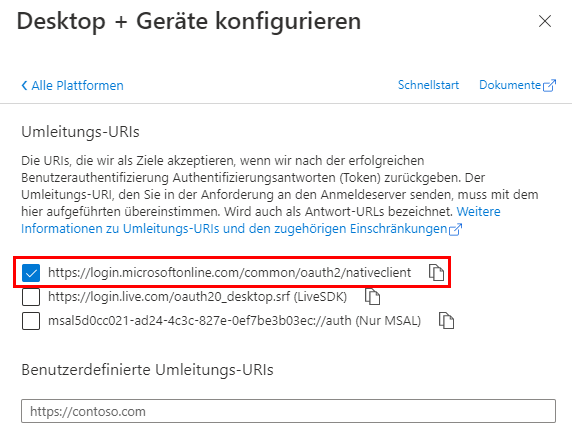Click the nativeclient URI label text
The width and height of the screenshot is (572, 436).
tap(229, 273)
